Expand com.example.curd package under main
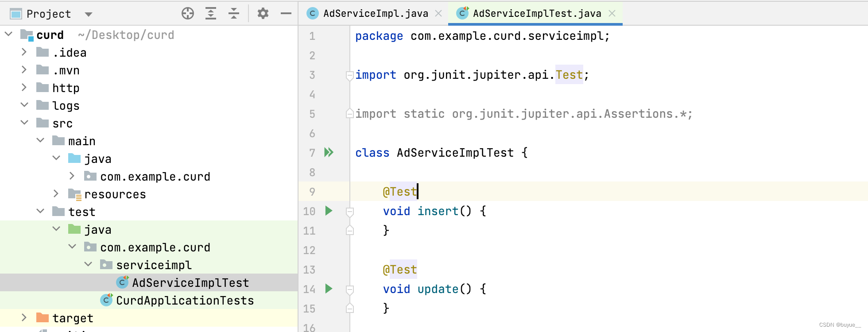Viewport: 868px width, 332px height. pos(72,176)
